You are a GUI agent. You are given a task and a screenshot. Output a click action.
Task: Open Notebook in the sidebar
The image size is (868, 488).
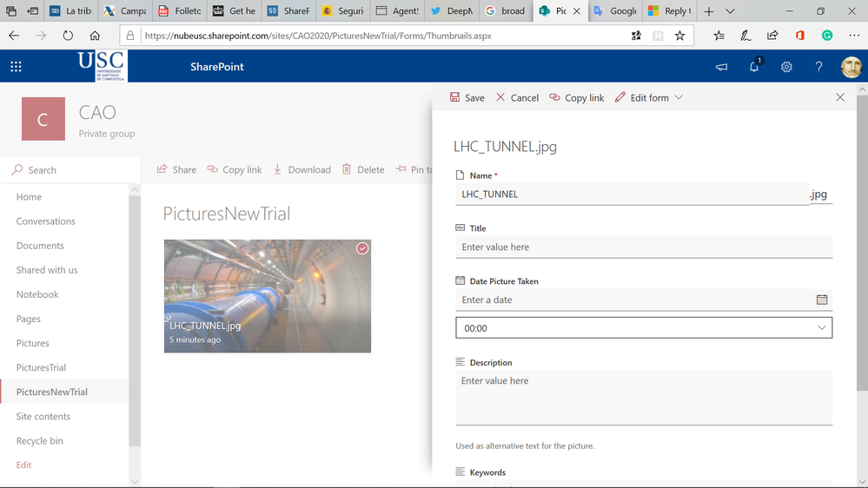[37, 294]
